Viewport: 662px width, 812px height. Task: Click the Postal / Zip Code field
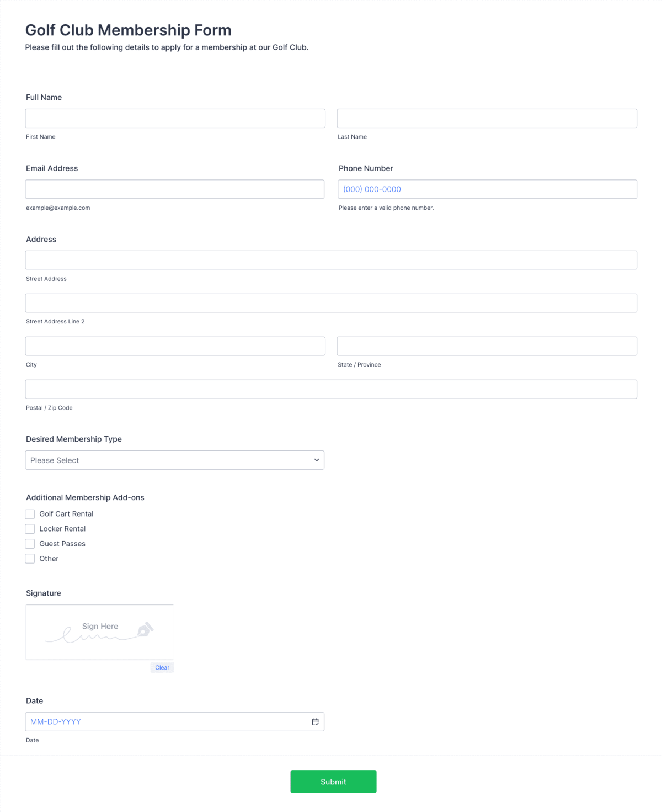pyautogui.click(x=331, y=389)
